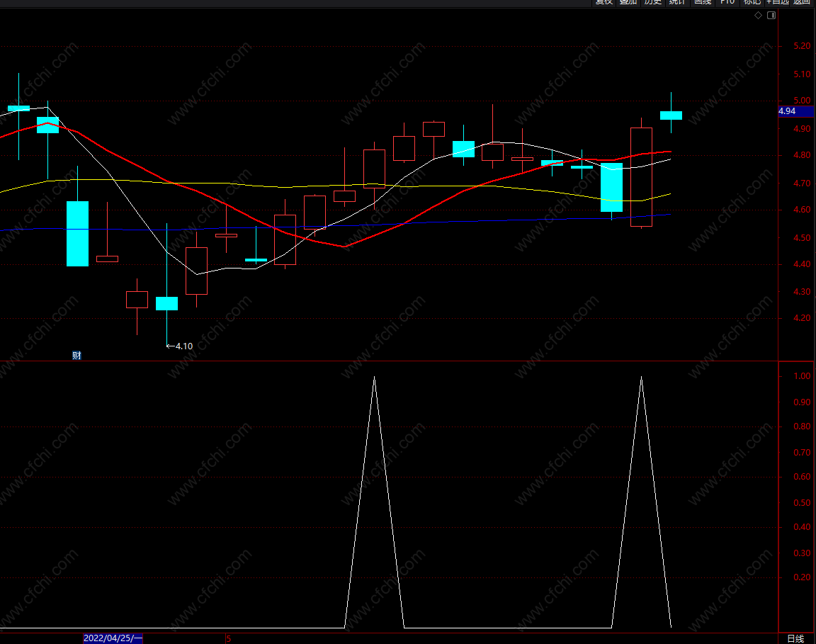Click the 4.20 price axis label

click(x=802, y=318)
